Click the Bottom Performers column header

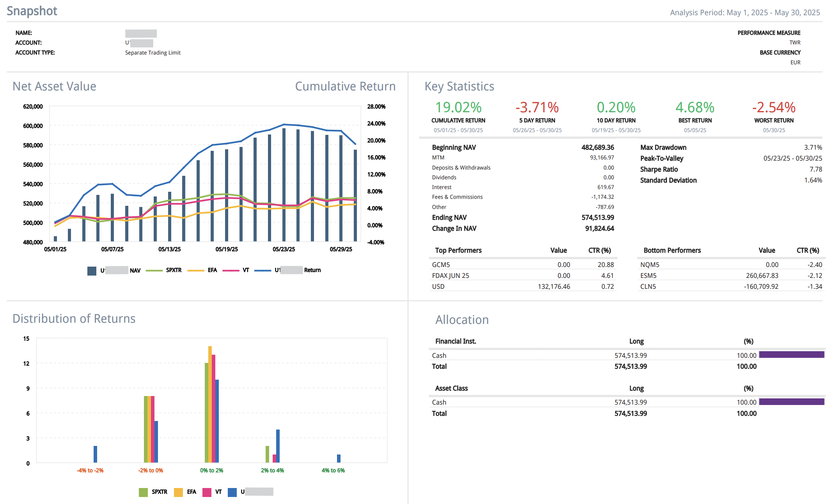672,250
